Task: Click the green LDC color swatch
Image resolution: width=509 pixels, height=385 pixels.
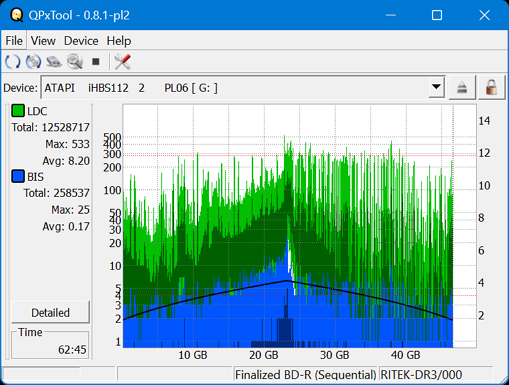Action: pyautogui.click(x=18, y=111)
